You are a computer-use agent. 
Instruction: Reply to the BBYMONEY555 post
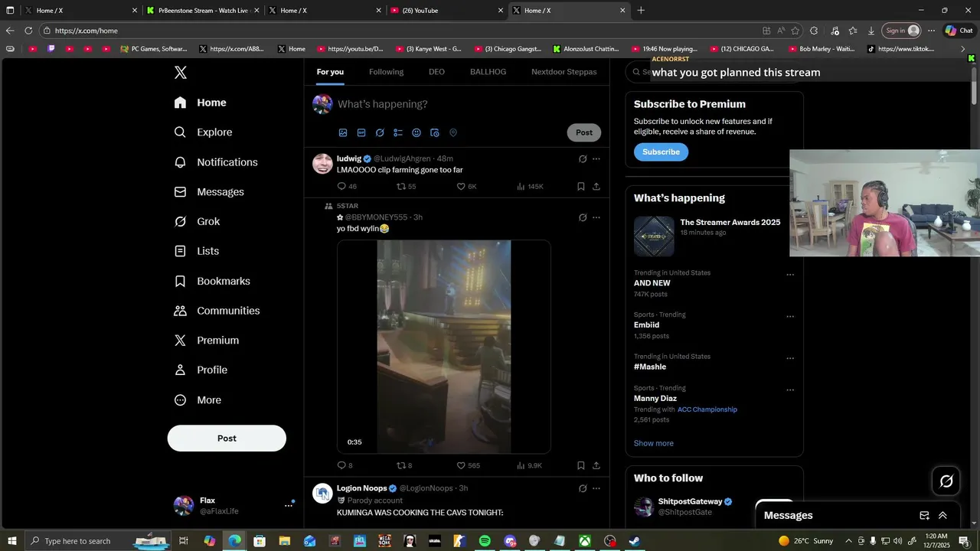[x=345, y=465]
